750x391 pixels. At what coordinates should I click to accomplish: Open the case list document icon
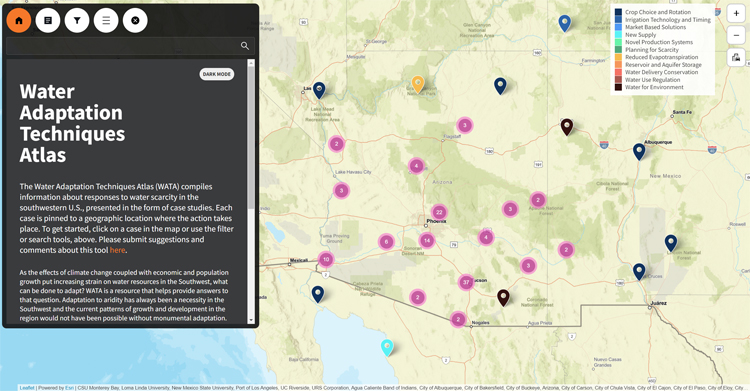click(x=48, y=21)
